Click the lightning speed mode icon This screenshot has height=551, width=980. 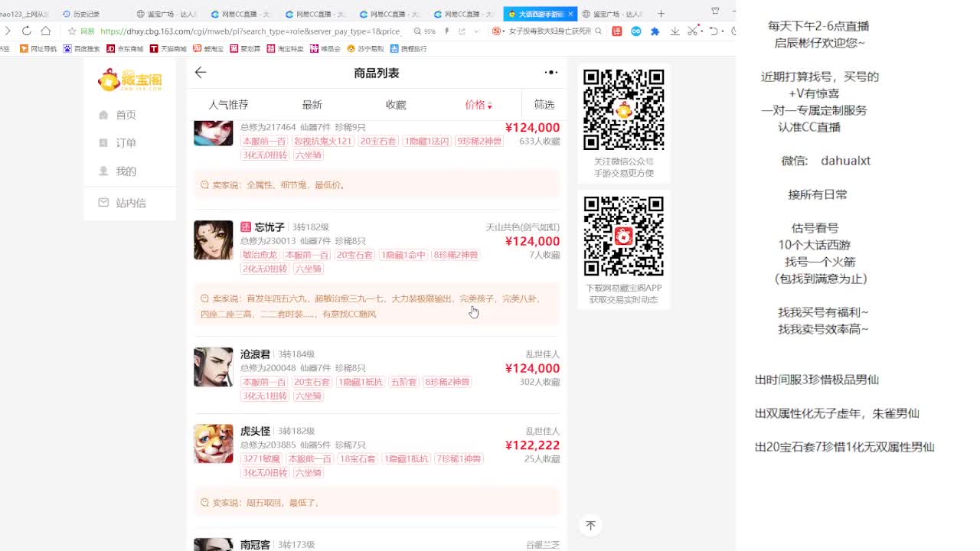click(447, 31)
